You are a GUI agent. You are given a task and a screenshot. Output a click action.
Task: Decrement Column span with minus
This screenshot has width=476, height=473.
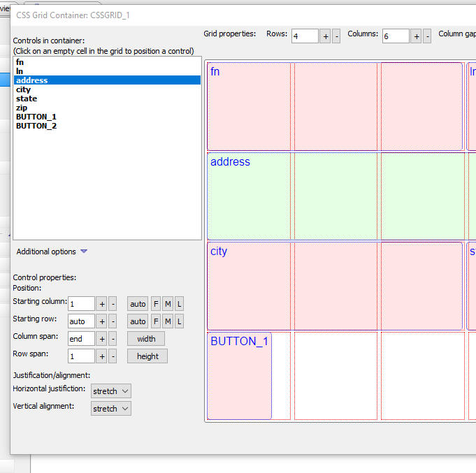[x=113, y=339]
